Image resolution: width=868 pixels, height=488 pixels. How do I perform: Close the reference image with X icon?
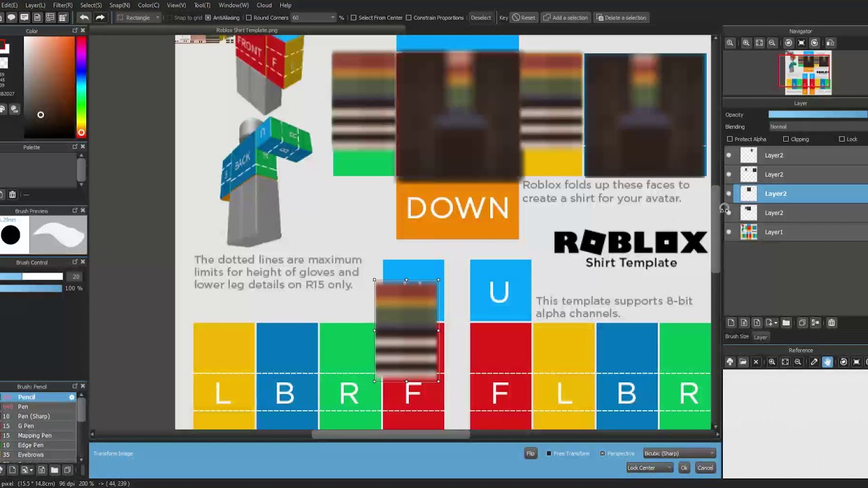(x=756, y=362)
